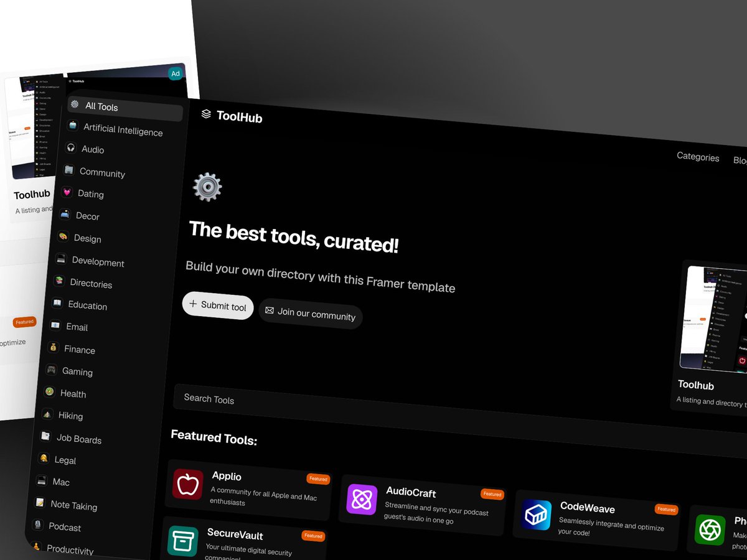This screenshot has width=747, height=560.
Task: Click the Education book icon
Action: [57, 303]
